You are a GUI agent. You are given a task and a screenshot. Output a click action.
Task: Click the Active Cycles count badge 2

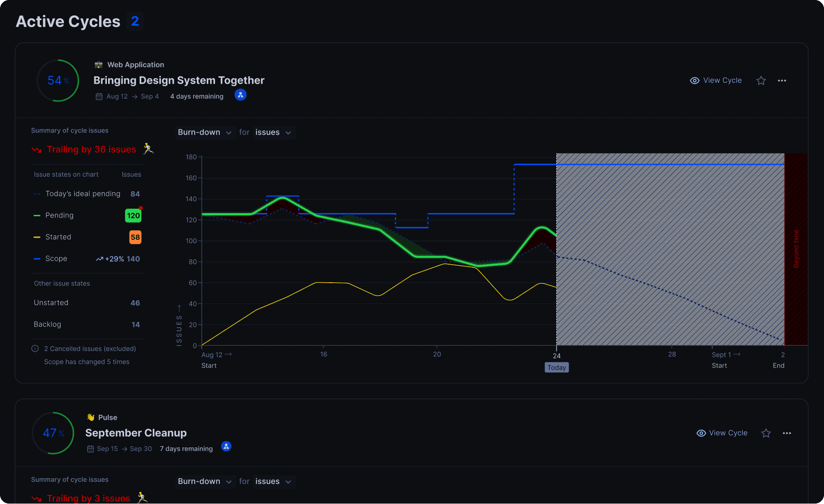click(x=135, y=21)
